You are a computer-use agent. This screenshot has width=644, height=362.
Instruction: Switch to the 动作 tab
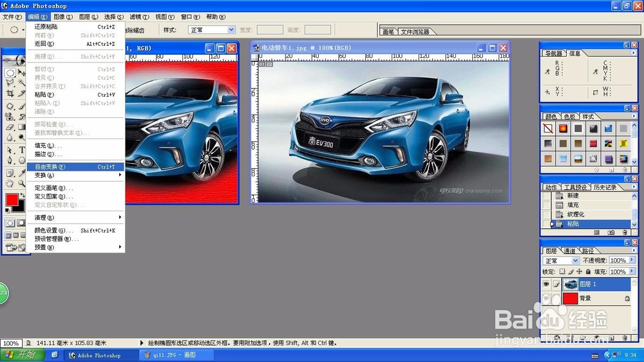coord(551,187)
